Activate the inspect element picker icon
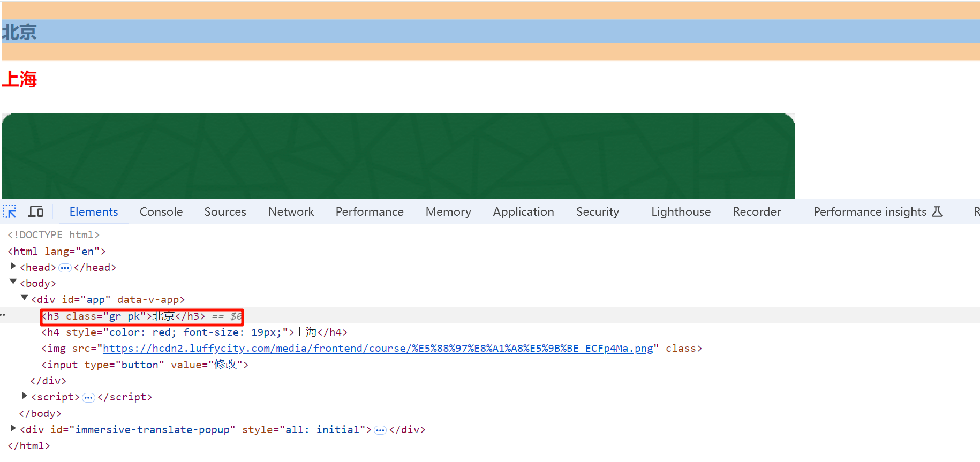 (x=10, y=211)
